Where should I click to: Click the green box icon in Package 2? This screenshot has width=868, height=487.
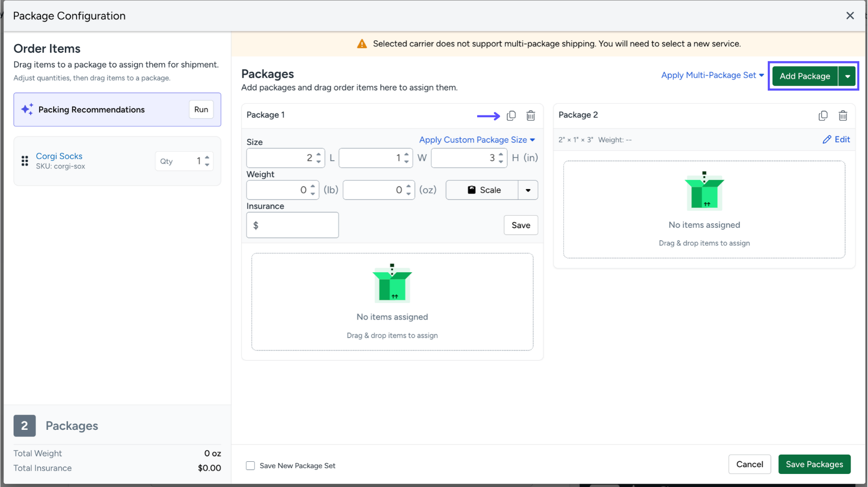click(704, 190)
